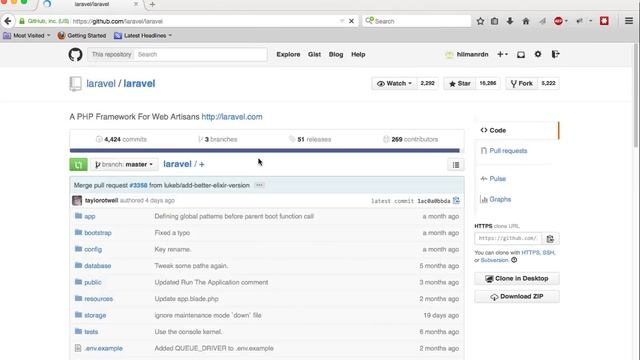
Task: Fork the laravel repository
Action: click(522, 83)
